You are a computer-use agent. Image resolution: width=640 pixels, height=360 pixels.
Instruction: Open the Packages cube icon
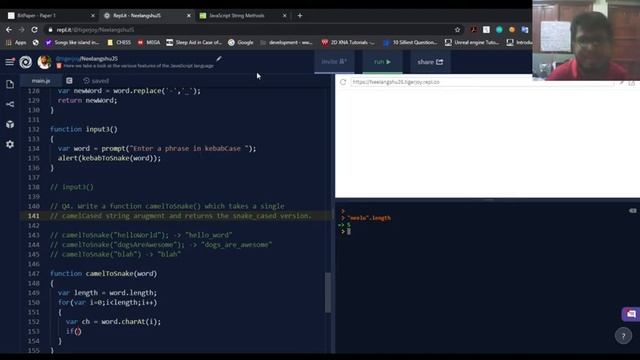[x=10, y=124]
